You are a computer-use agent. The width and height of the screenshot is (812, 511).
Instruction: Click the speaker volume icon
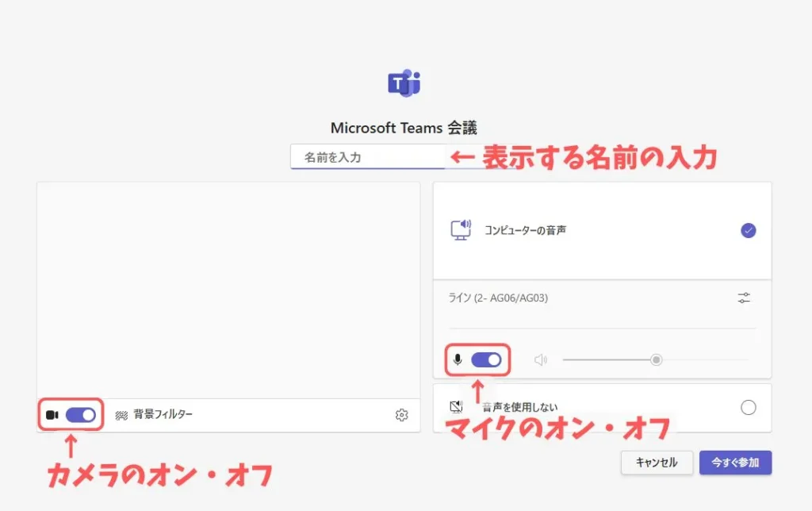tap(540, 359)
